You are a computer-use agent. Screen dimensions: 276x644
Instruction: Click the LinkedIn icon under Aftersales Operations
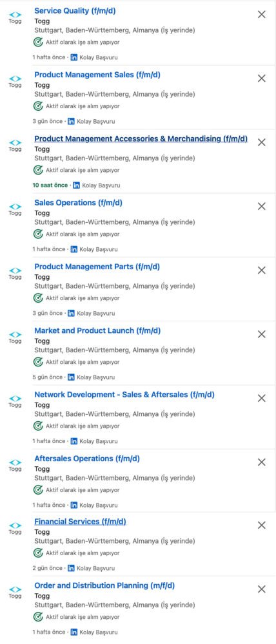(x=74, y=505)
